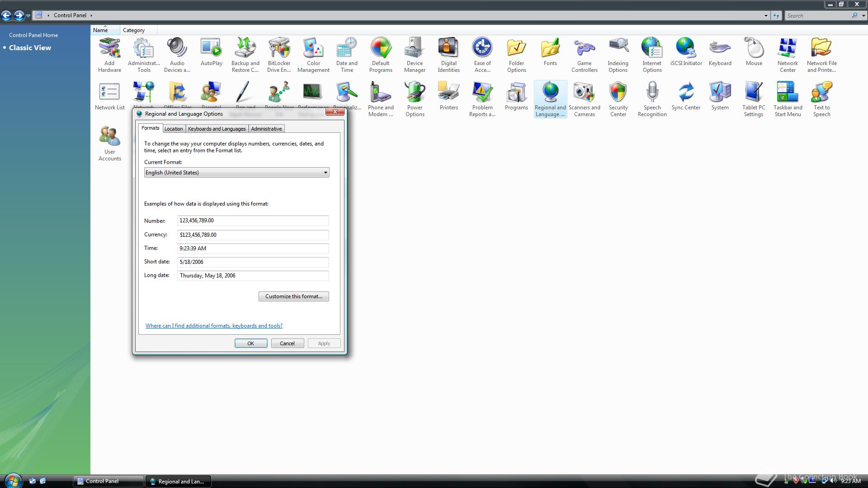Image resolution: width=868 pixels, height=488 pixels.
Task: Open the Add Hardware applet
Action: click(x=109, y=55)
